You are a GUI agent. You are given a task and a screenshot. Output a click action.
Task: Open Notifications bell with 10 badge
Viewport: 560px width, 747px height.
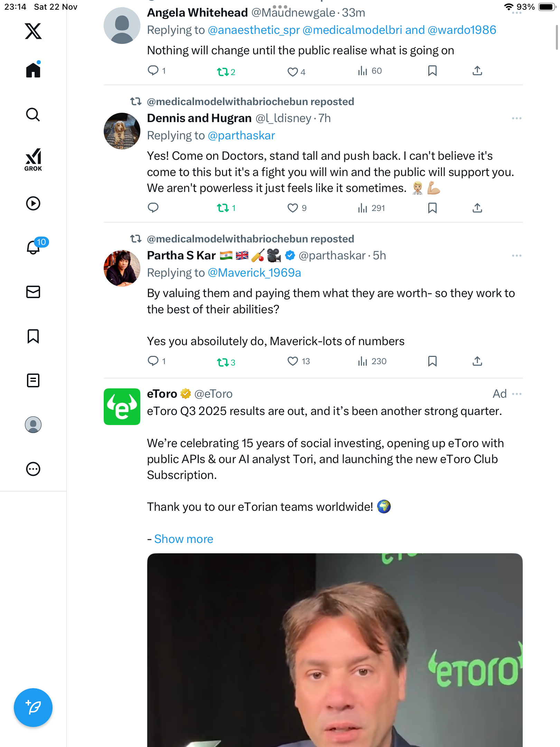(34, 247)
